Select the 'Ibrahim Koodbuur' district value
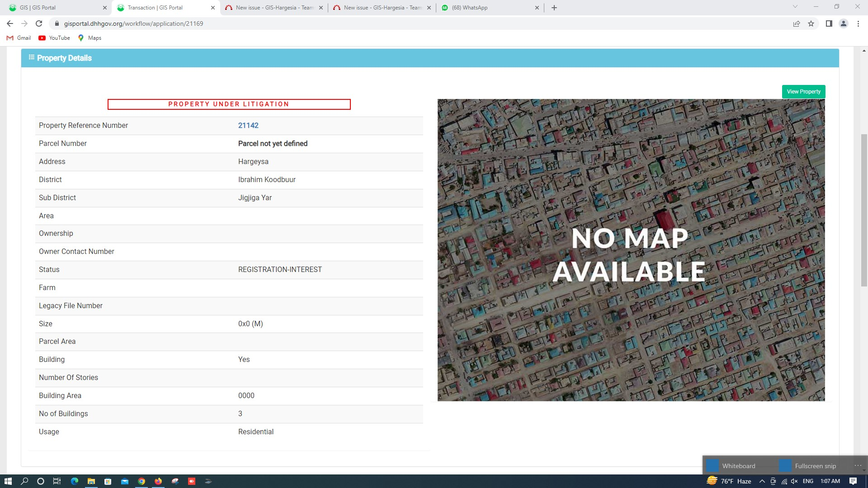 pyautogui.click(x=267, y=180)
